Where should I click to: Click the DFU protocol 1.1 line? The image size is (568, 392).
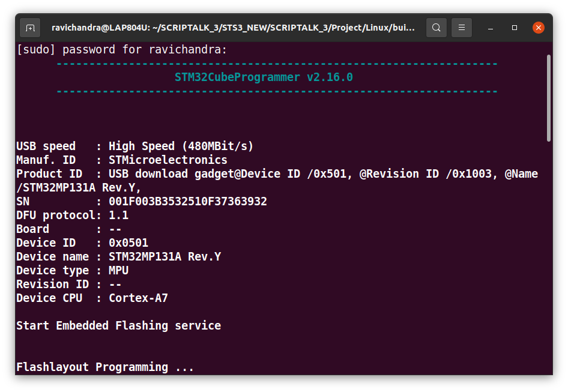(72, 215)
